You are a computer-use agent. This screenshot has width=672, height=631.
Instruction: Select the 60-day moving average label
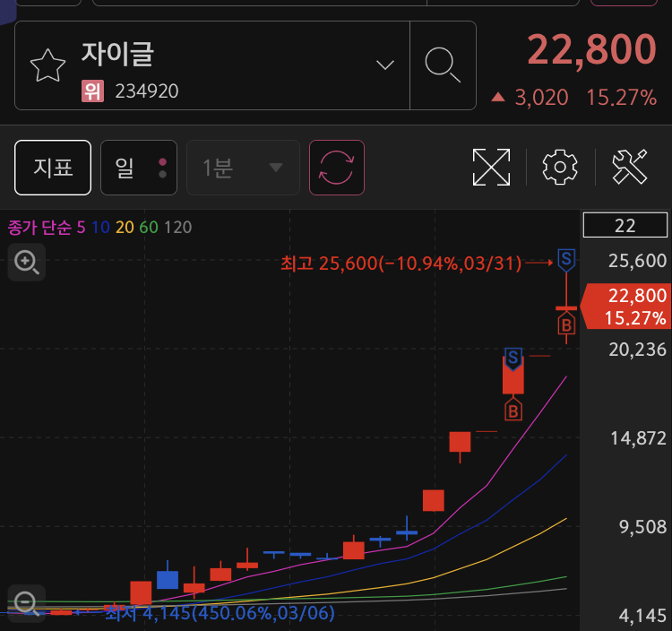click(x=149, y=227)
